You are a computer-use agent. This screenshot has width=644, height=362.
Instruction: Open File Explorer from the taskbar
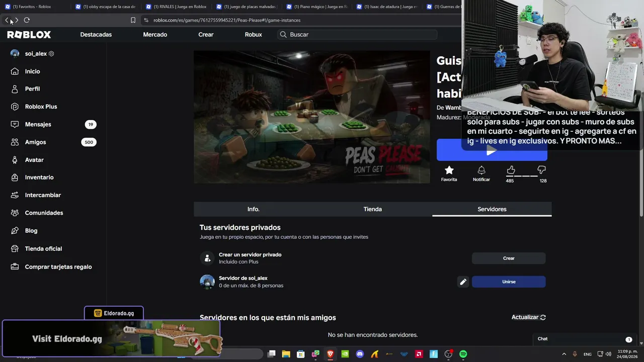coord(286,354)
